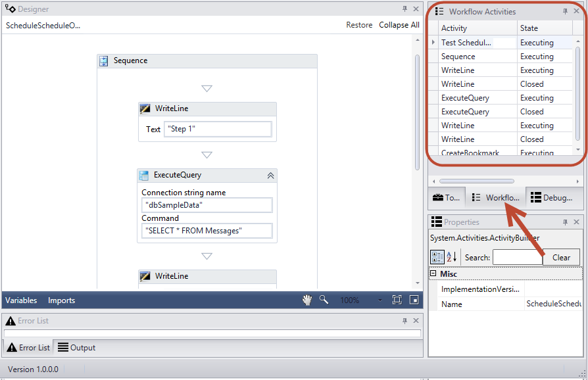Screen dimensions: 588x380
Task: Click the WriteLine icon above Step 1
Action: coord(145,108)
